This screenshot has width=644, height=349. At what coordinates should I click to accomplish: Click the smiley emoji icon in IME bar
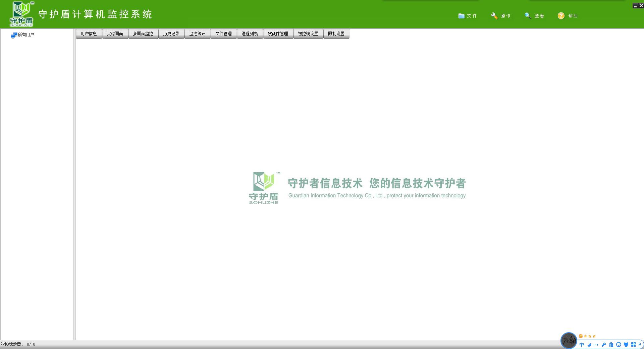619,344
